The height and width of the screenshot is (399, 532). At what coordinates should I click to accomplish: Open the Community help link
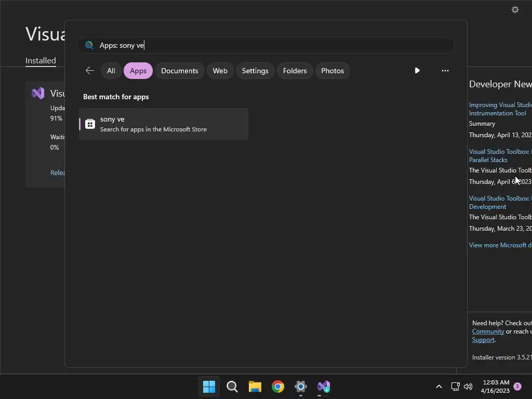click(488, 331)
